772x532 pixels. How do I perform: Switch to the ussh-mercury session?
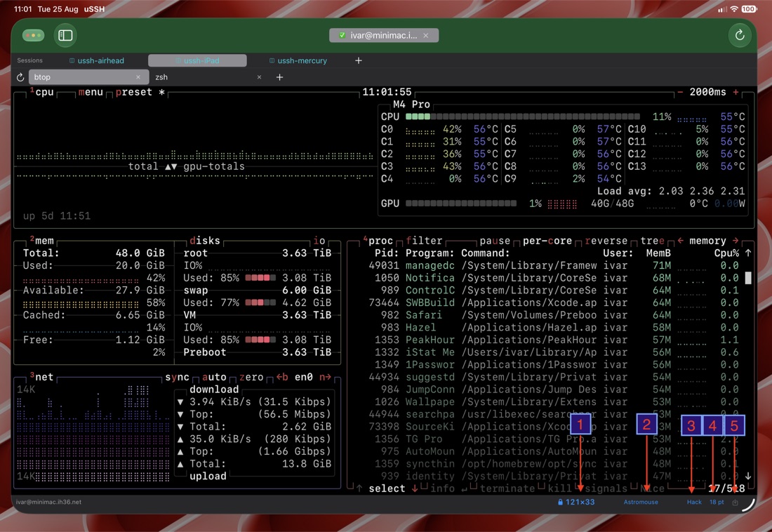[x=298, y=60]
